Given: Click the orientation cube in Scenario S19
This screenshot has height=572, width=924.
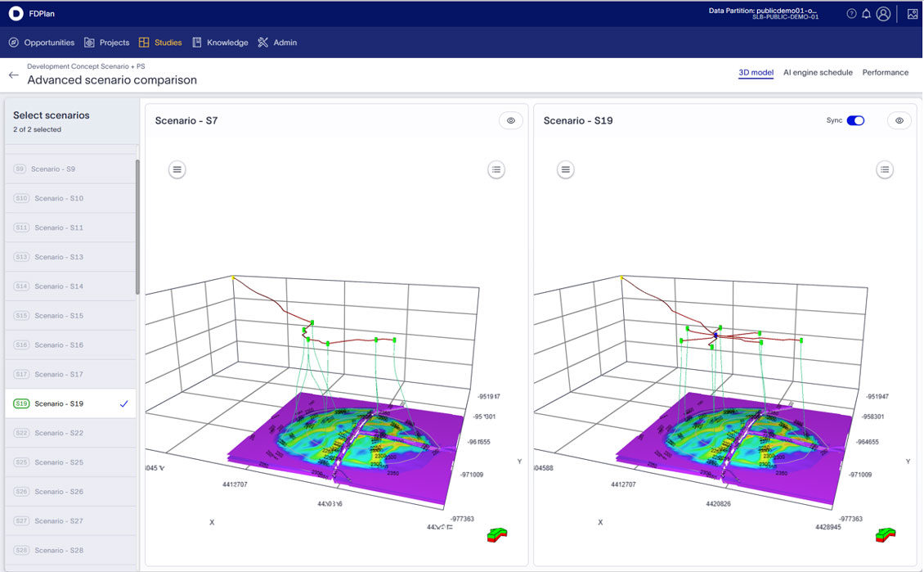Looking at the screenshot, I should [885, 535].
